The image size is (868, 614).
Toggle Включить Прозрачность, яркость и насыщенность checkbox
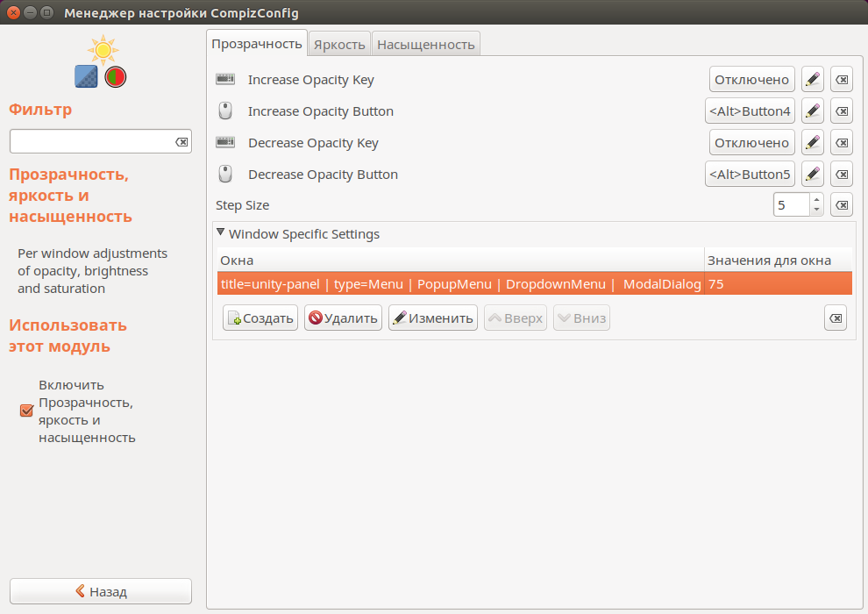point(26,411)
